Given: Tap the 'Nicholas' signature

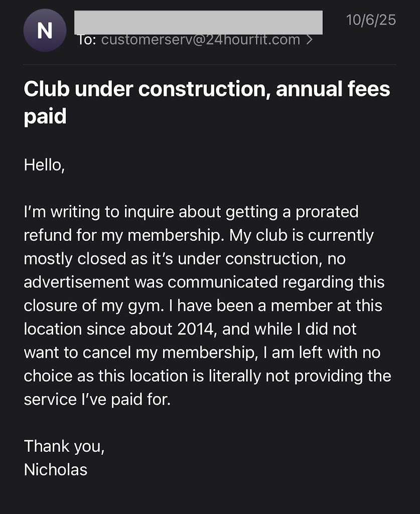Looking at the screenshot, I should (x=56, y=469).
